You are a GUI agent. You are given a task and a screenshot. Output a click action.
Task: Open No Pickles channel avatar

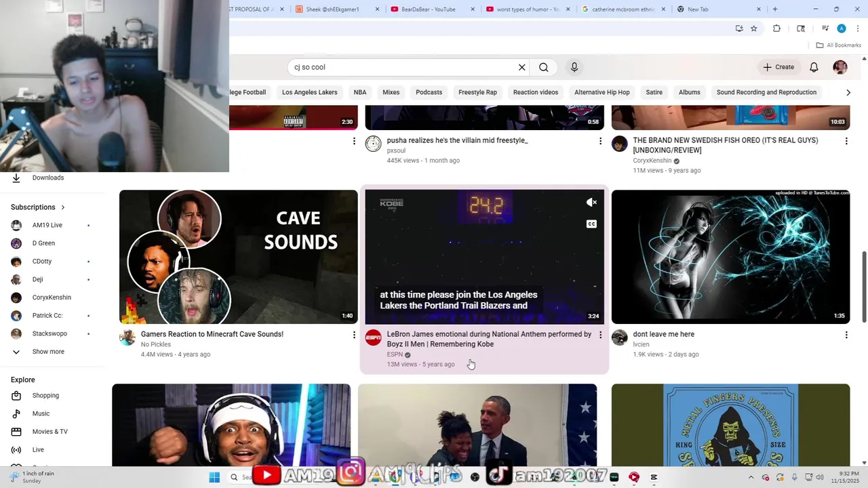tap(127, 338)
